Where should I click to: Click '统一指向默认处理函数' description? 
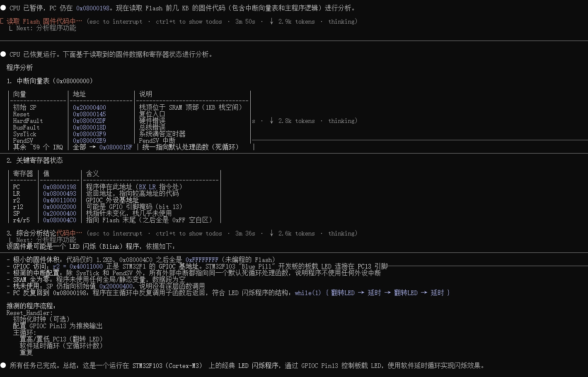coord(175,147)
